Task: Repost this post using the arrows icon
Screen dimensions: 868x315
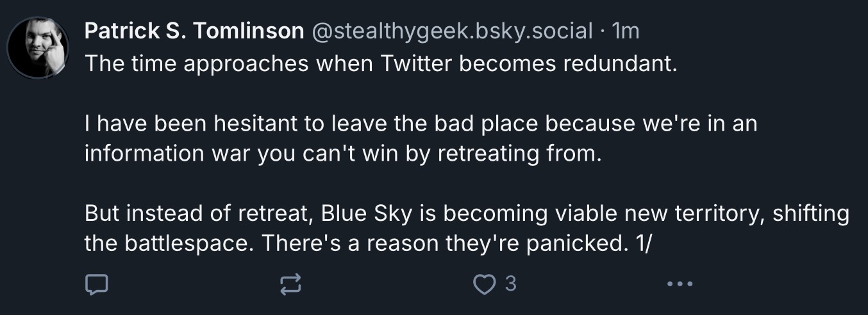Action: pos(291,284)
